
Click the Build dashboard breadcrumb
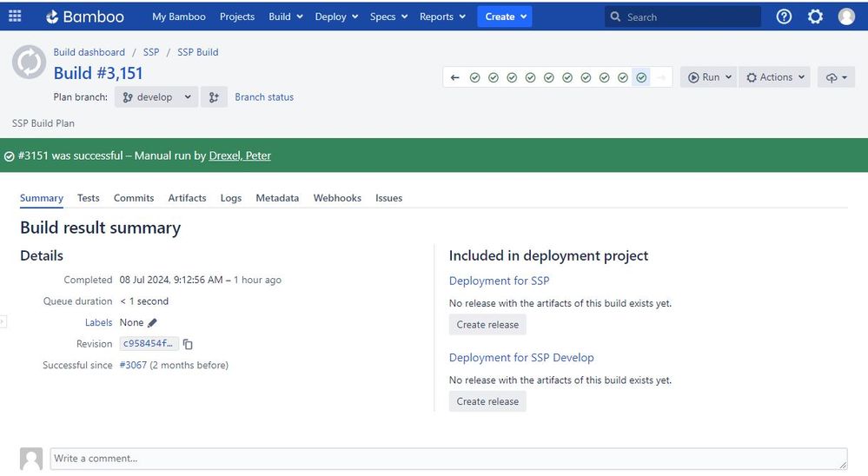89,52
